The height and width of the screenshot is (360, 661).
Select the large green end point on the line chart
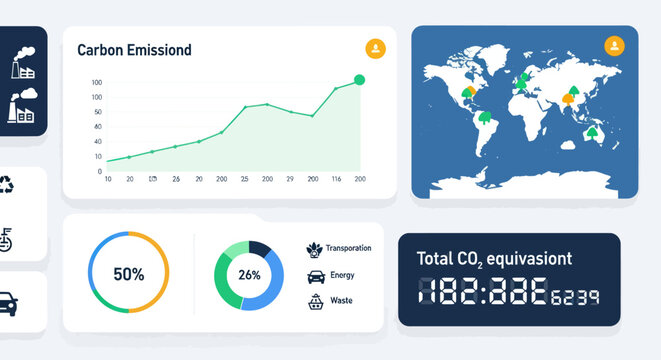[x=359, y=80]
